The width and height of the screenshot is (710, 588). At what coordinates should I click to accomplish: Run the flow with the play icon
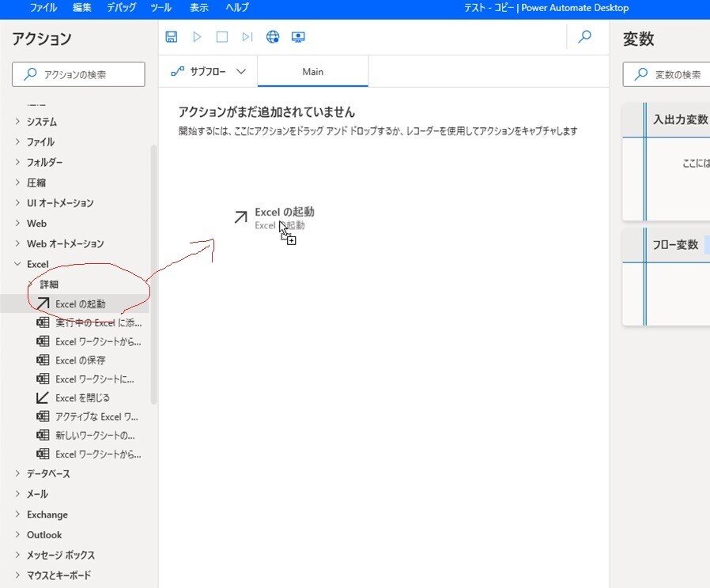(197, 36)
